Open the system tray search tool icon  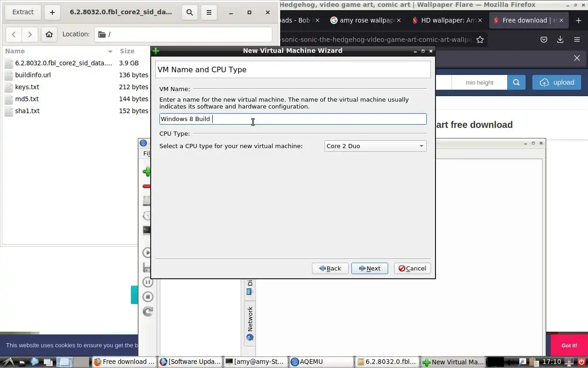522,362
